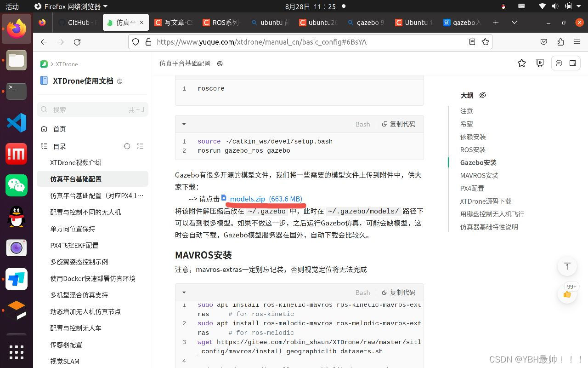The image size is (588, 368).
Task: List all tabs dropdown chevron
Action: (x=514, y=22)
